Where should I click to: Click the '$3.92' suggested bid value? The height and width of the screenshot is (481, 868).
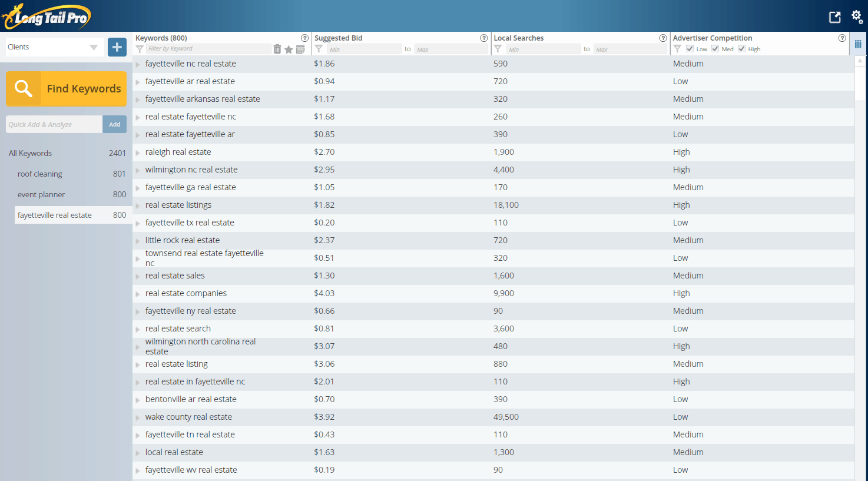(324, 417)
